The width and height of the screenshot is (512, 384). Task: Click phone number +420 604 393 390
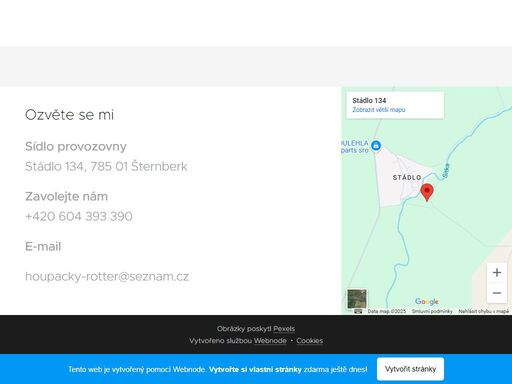click(79, 216)
